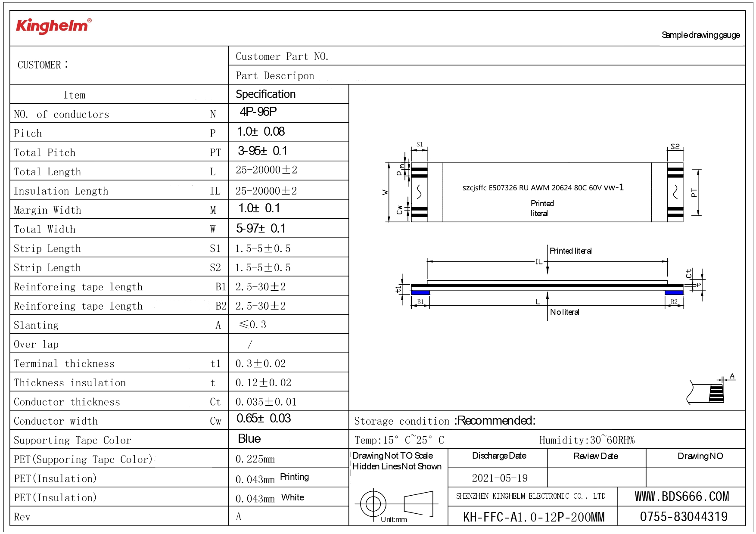Click the 'Review Date' header
Screen dimensions: 756x534
pyautogui.click(x=596, y=456)
